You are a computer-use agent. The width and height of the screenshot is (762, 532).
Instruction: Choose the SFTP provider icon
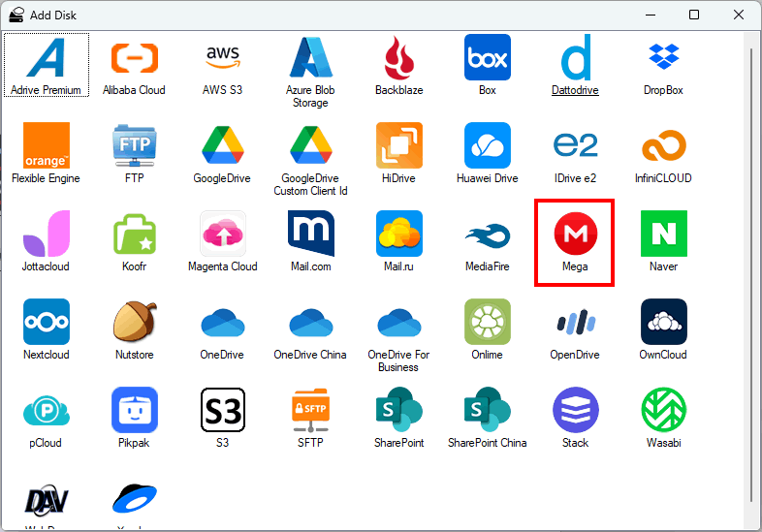[x=310, y=411]
